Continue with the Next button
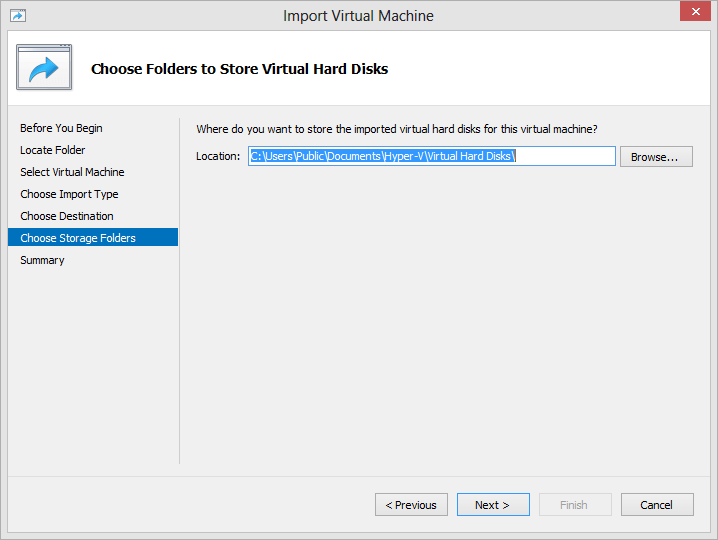The image size is (718, 540). pyautogui.click(x=493, y=505)
